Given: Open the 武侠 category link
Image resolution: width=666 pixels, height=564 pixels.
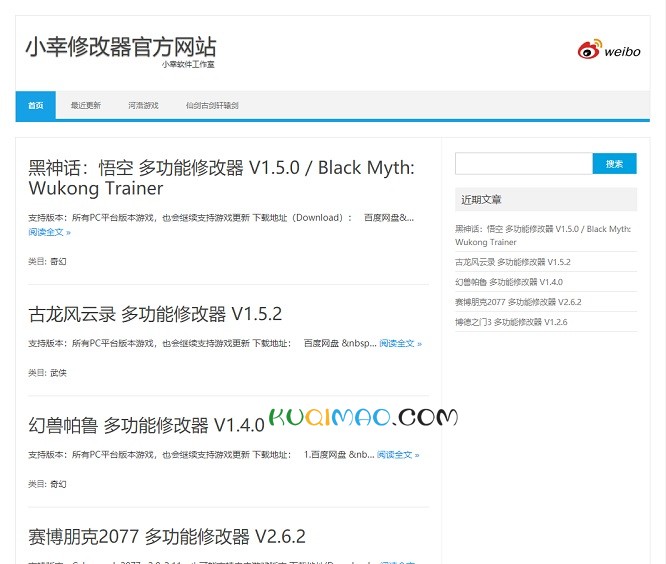Looking at the screenshot, I should click(x=58, y=372).
